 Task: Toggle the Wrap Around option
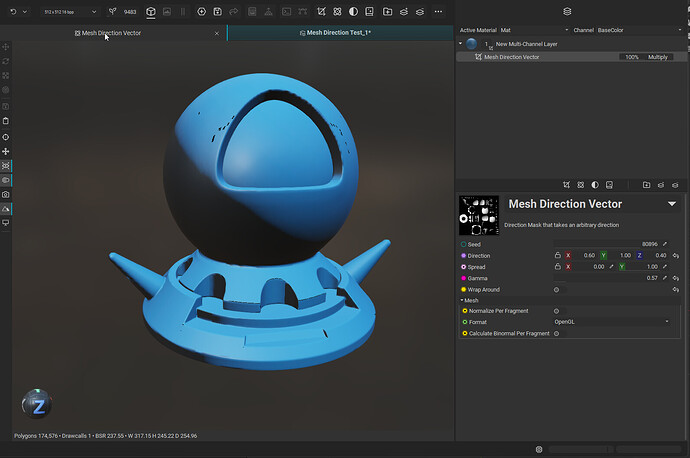coord(556,289)
